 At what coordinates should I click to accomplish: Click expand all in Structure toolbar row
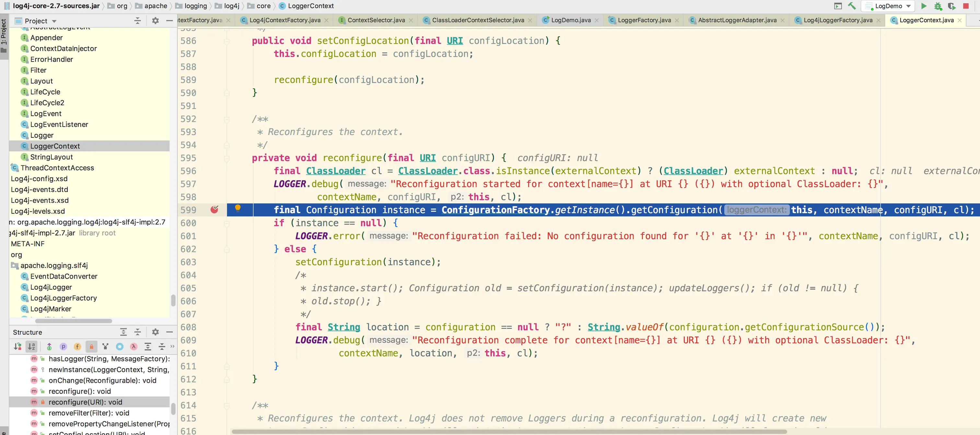click(x=147, y=346)
